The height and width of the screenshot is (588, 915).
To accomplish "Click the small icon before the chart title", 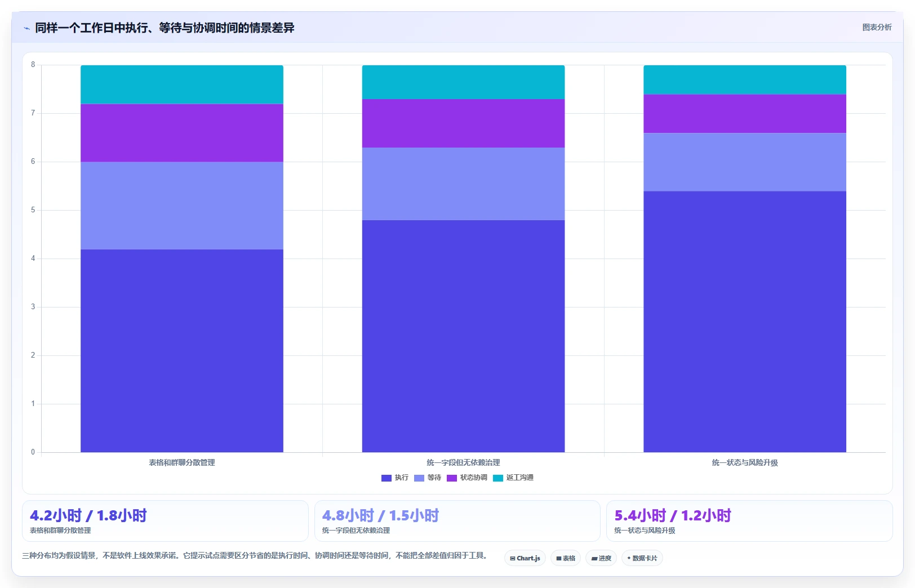I will [x=26, y=28].
